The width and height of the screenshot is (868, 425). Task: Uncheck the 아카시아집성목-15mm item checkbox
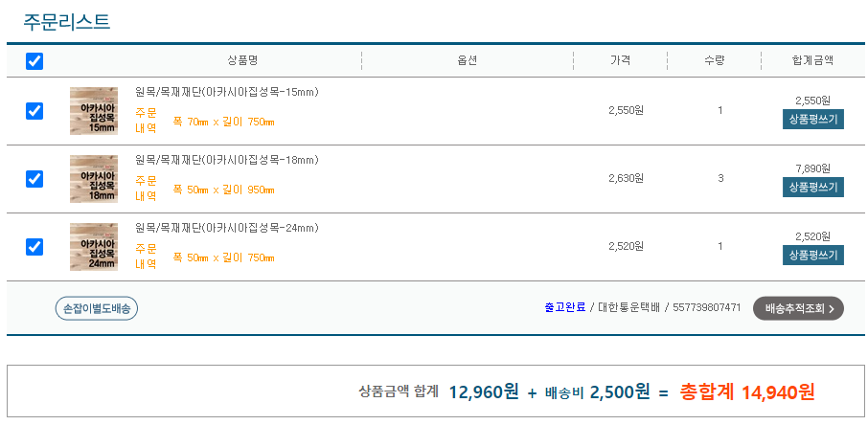[34, 111]
